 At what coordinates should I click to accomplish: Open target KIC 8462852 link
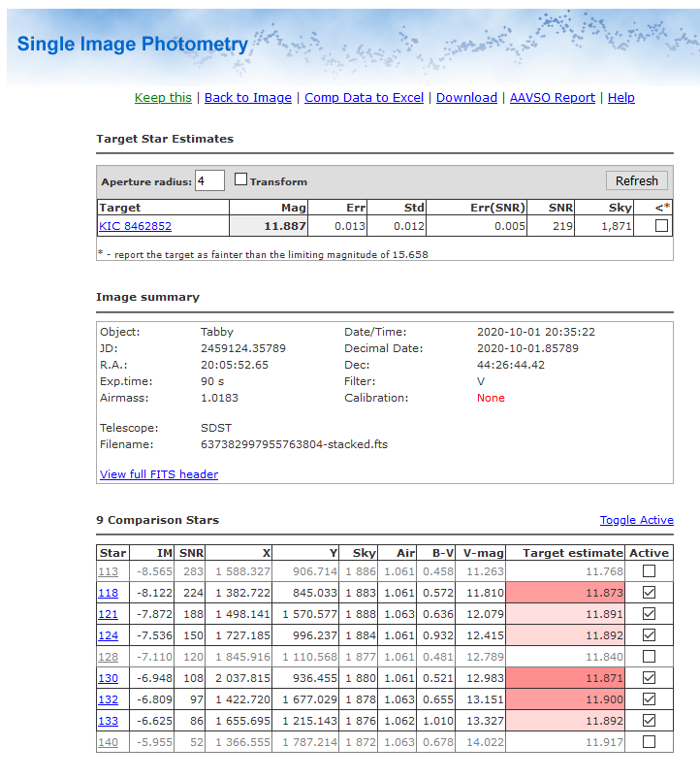tap(135, 227)
